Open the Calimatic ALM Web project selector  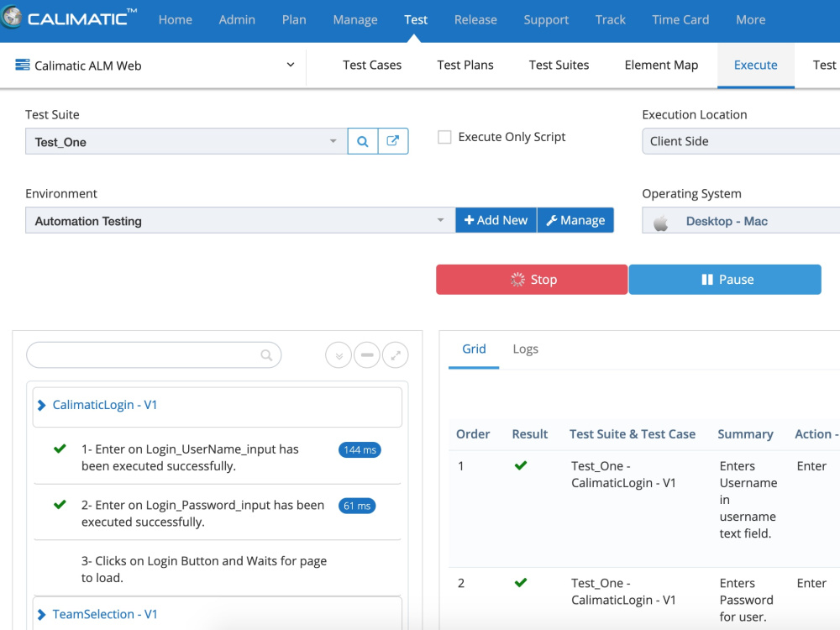(x=155, y=66)
